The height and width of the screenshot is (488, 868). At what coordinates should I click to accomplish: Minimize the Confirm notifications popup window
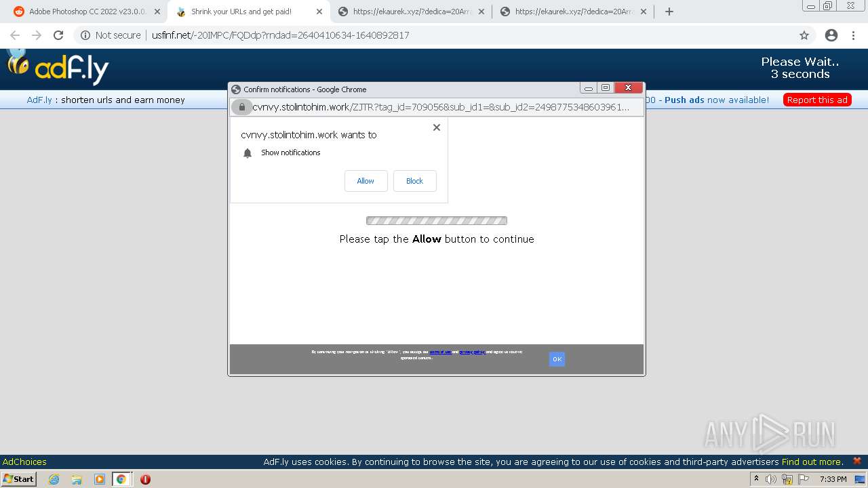pos(589,88)
